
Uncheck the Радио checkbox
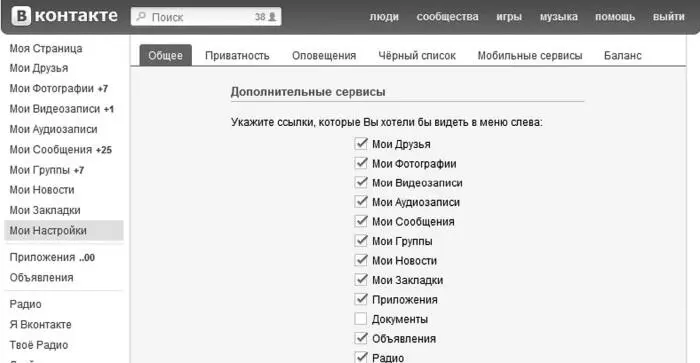point(361,357)
